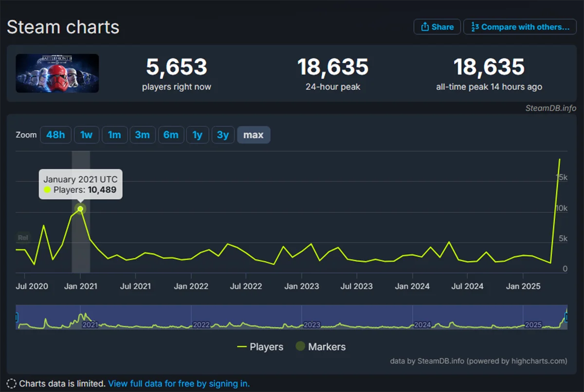The image size is (584, 392).
Task: Click the Battlefront II game thumbnail
Action: point(57,73)
